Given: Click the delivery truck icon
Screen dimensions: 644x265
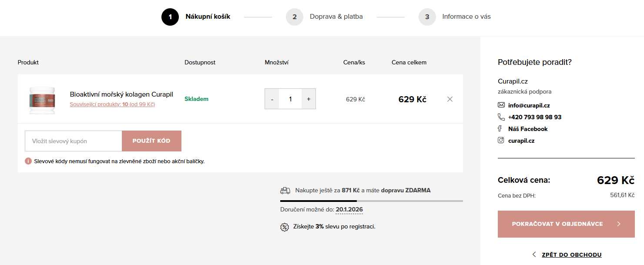Looking at the screenshot, I should (x=285, y=191).
